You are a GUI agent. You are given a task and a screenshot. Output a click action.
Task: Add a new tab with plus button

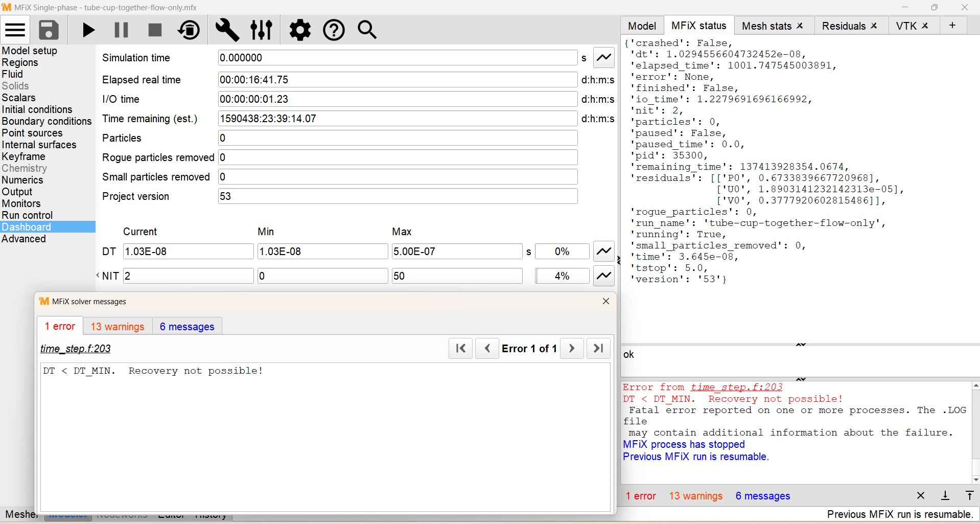952,26
